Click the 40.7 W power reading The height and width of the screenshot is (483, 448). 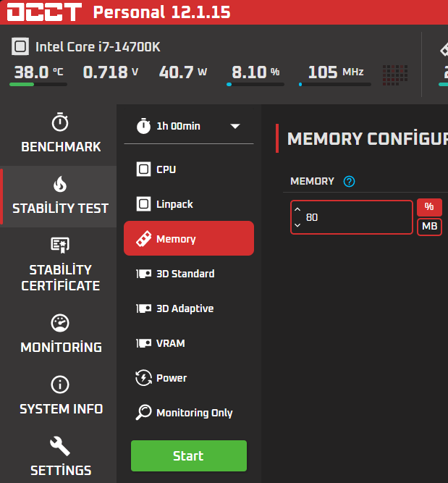pos(183,72)
